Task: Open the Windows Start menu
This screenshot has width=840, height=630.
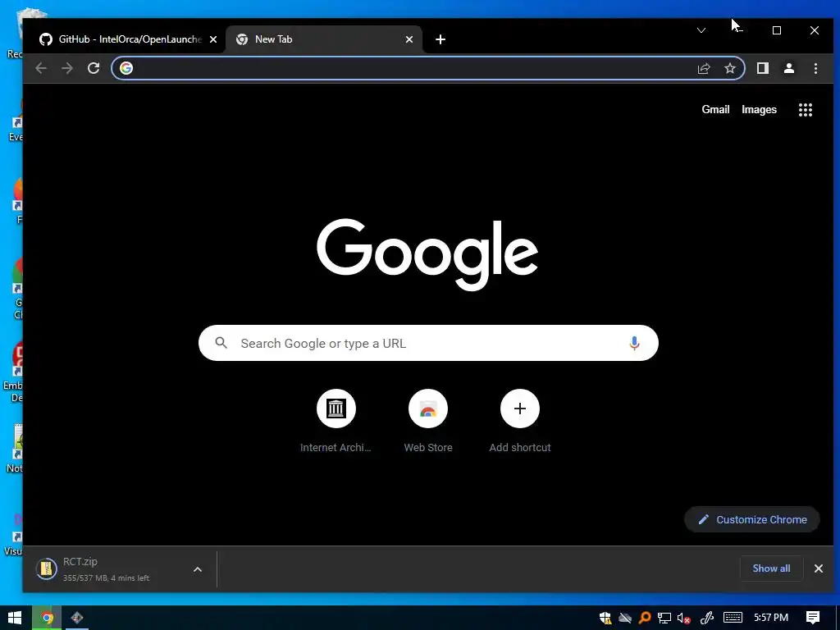Action: [x=15, y=618]
